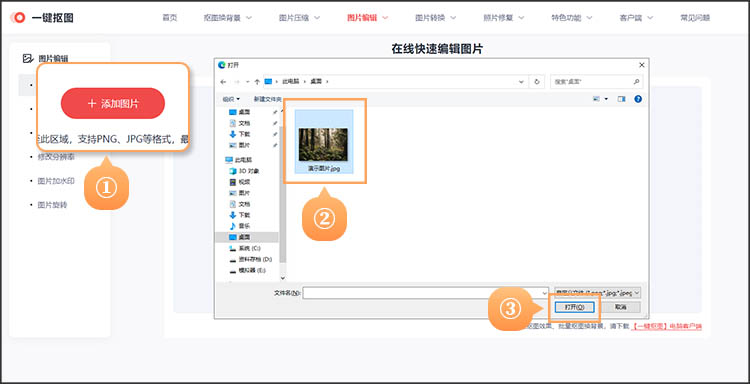Expand the 抠图换背景 menu in top navigation
750x384 pixels.
coord(228,18)
